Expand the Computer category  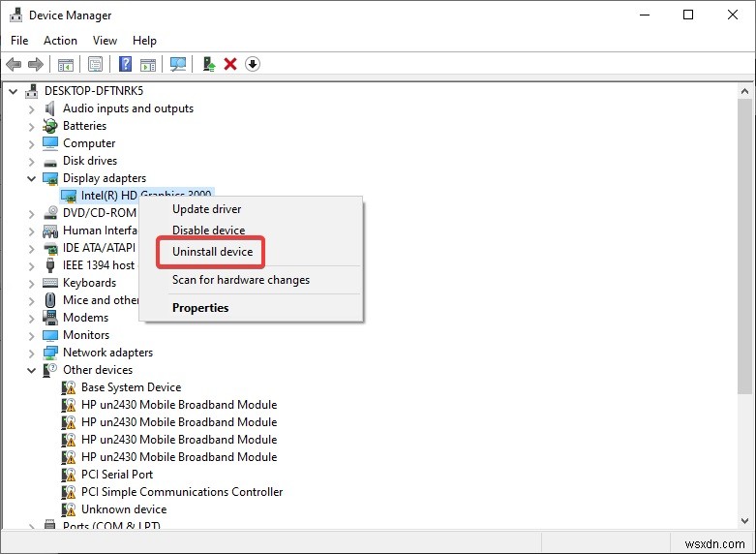click(x=32, y=144)
